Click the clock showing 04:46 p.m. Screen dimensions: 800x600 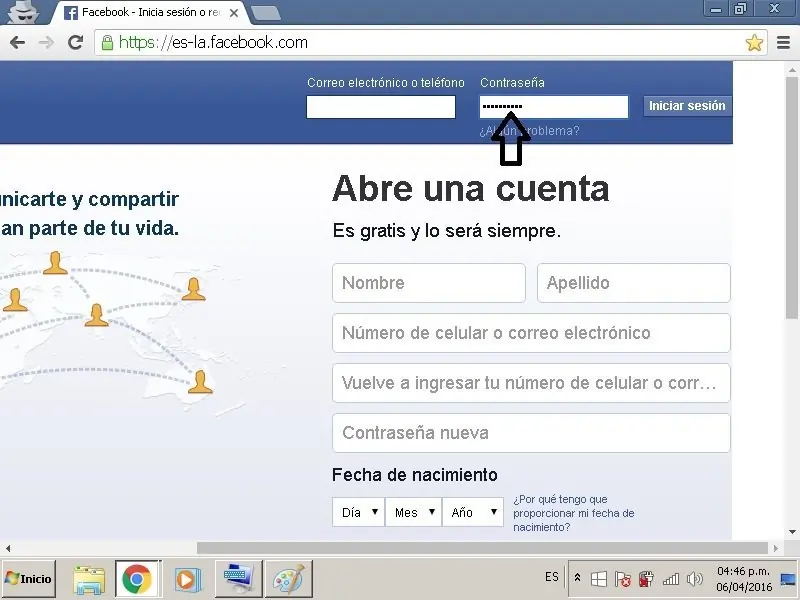(x=743, y=579)
